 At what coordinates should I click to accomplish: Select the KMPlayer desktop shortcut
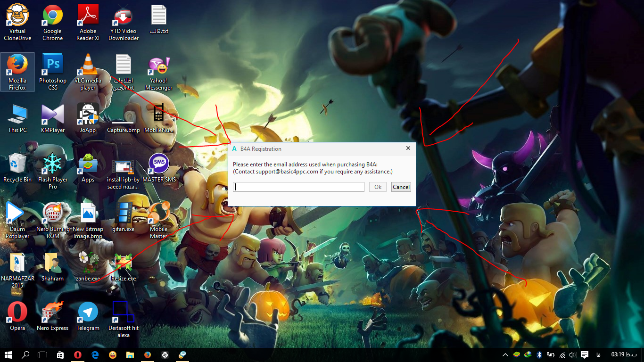(53, 119)
